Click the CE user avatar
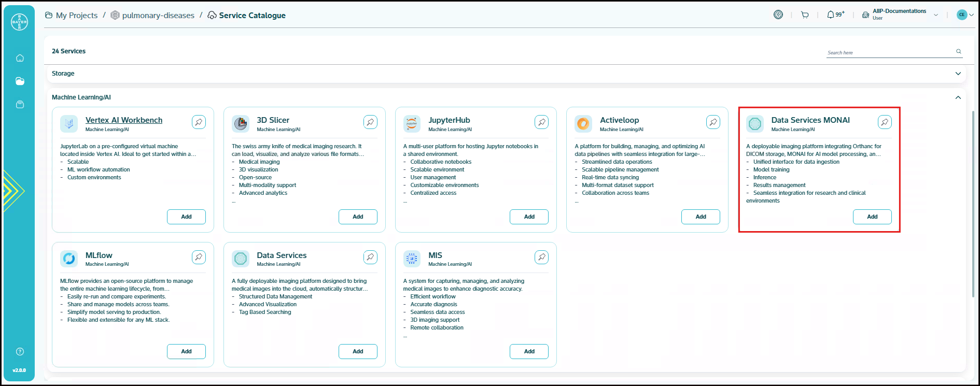This screenshot has width=980, height=386. [962, 15]
